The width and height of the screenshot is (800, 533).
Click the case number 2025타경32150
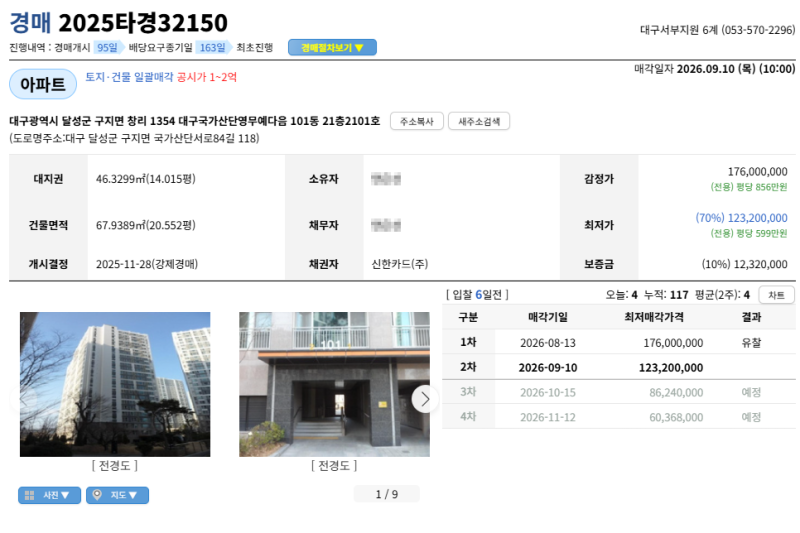click(x=143, y=22)
